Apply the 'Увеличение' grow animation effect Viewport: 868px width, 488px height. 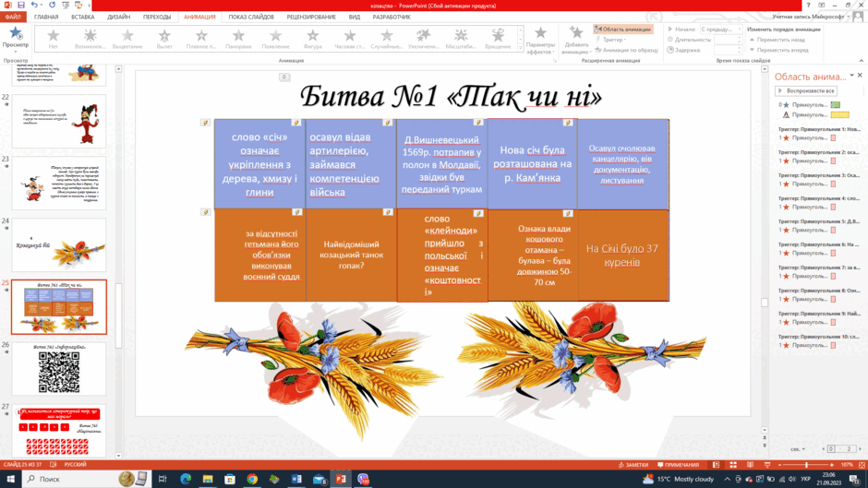click(x=424, y=40)
